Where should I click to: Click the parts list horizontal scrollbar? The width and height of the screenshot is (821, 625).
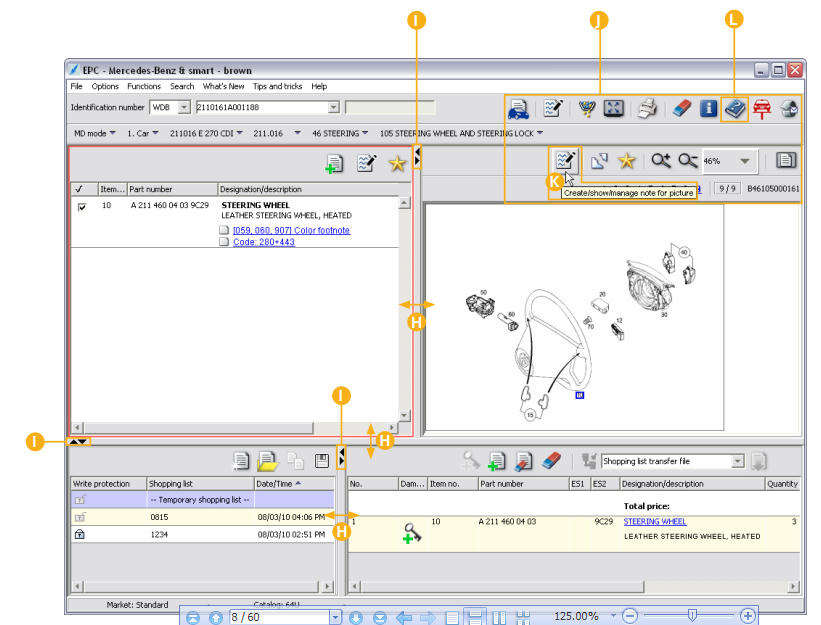(x=198, y=428)
